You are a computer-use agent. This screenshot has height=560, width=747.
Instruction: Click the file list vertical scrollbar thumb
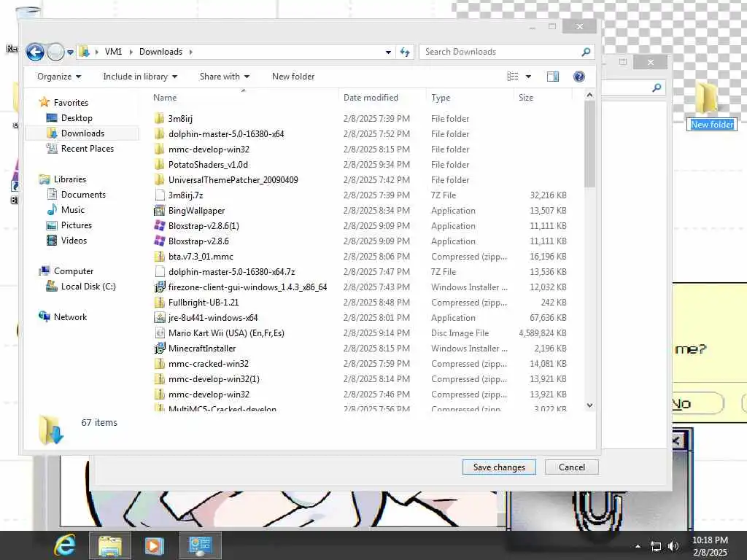[x=589, y=144]
